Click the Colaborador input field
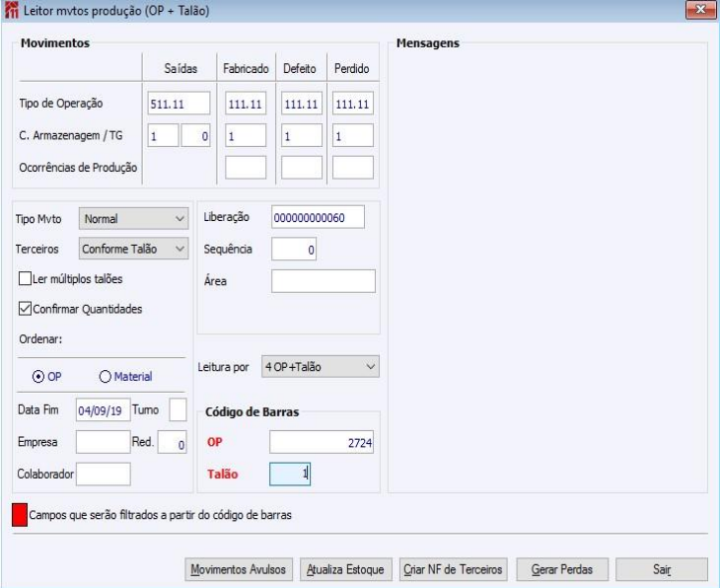This screenshot has width=720, height=588. [x=104, y=475]
